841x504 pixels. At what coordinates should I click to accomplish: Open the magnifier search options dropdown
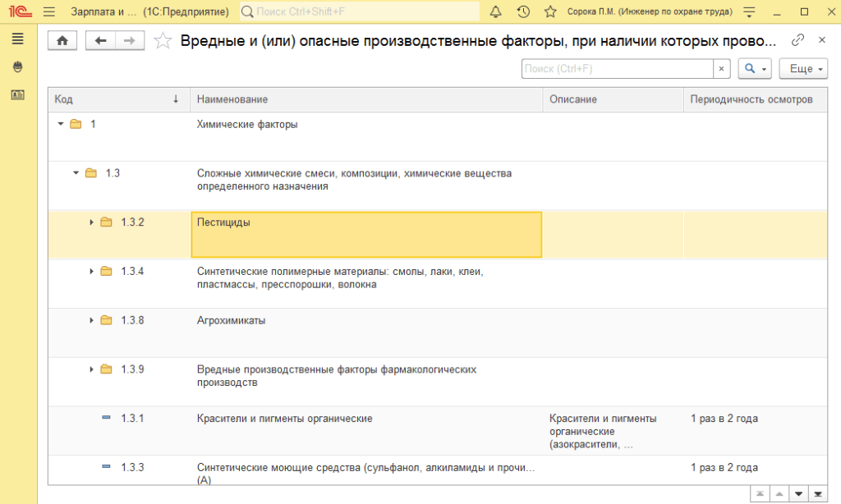[754, 69]
